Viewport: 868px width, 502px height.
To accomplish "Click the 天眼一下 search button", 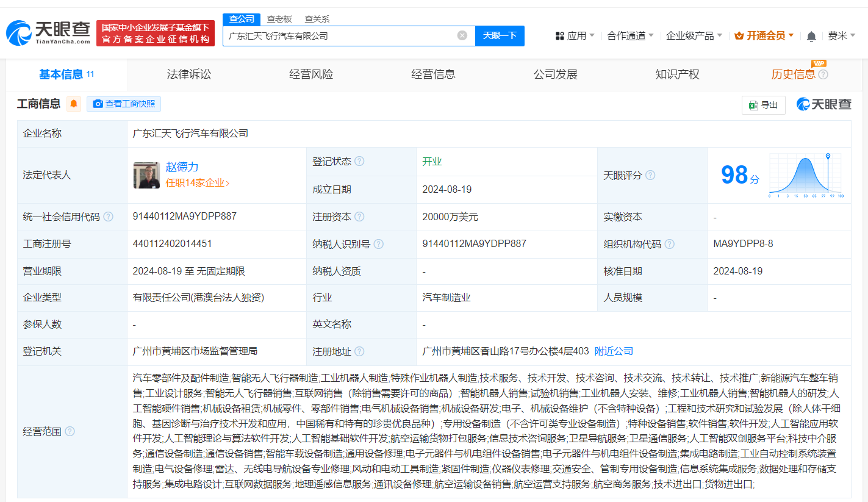I will (x=500, y=35).
